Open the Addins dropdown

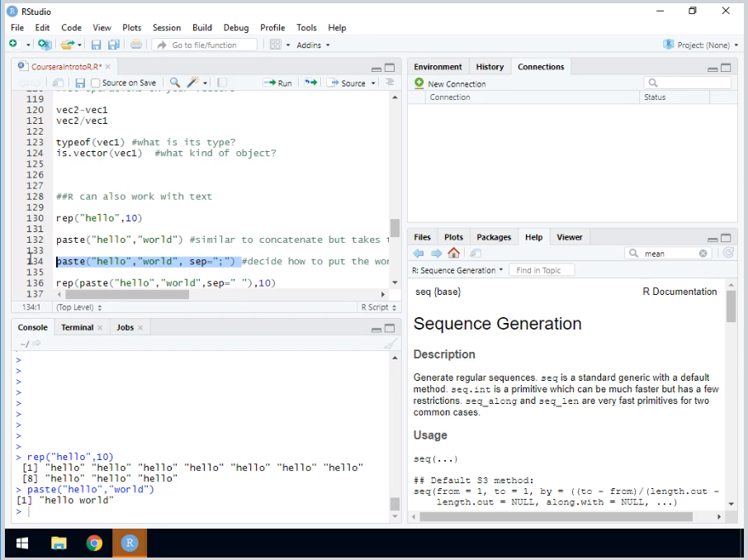313,45
